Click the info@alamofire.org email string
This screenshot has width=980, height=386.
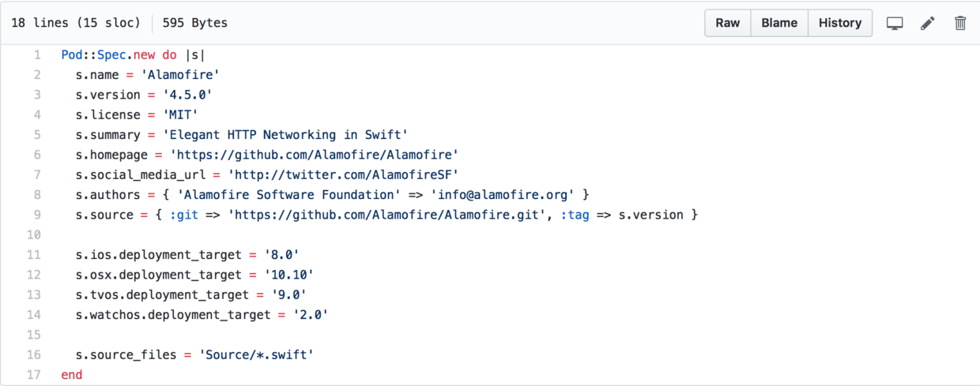tap(505, 195)
